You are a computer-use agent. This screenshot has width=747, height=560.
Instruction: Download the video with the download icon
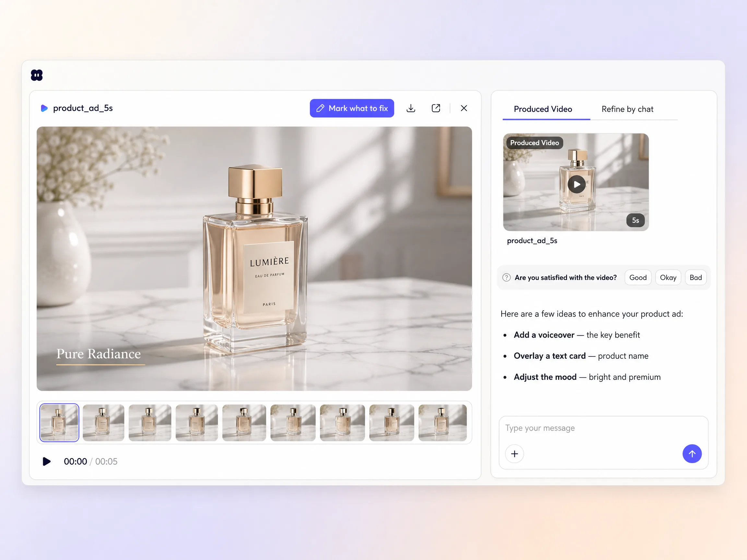click(x=411, y=108)
